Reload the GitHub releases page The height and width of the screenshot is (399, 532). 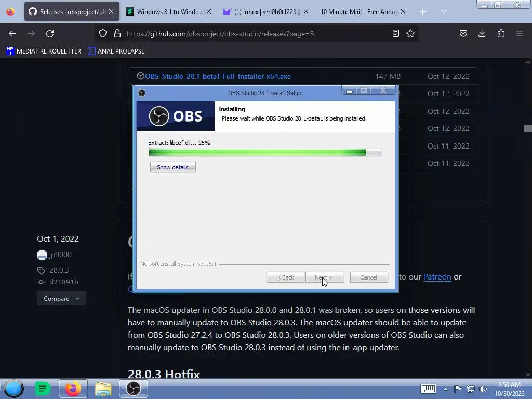click(x=50, y=34)
